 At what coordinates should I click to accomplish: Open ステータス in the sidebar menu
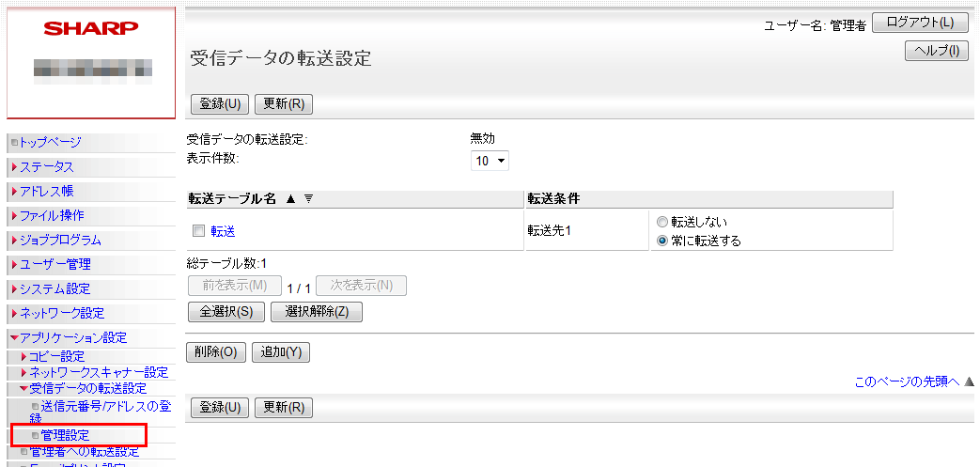(46, 167)
